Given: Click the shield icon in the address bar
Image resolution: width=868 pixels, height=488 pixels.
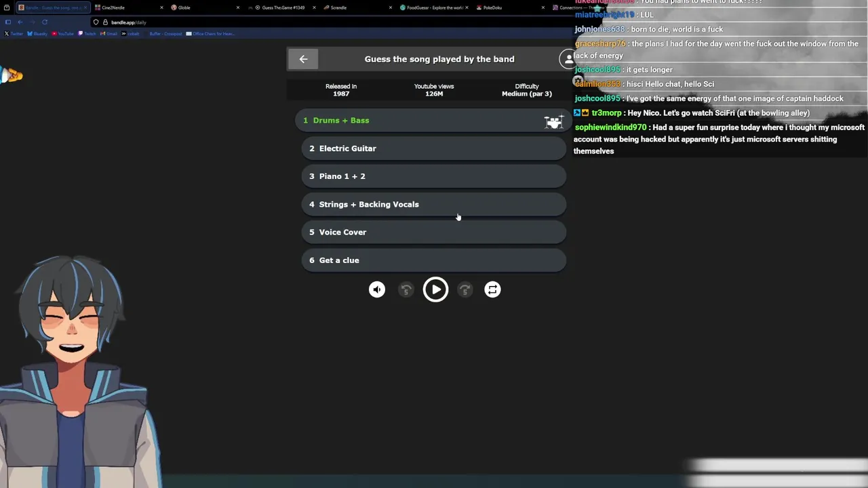Looking at the screenshot, I should (x=96, y=22).
